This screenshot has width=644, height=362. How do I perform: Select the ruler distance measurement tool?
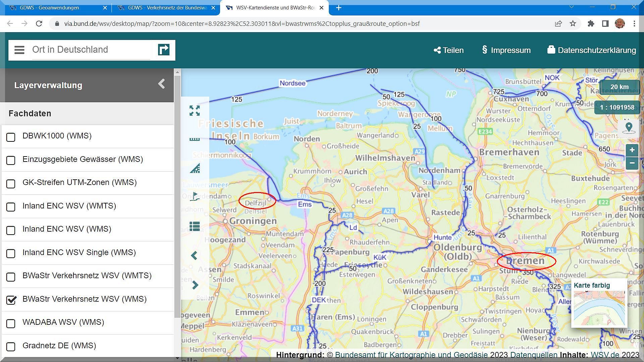click(195, 139)
